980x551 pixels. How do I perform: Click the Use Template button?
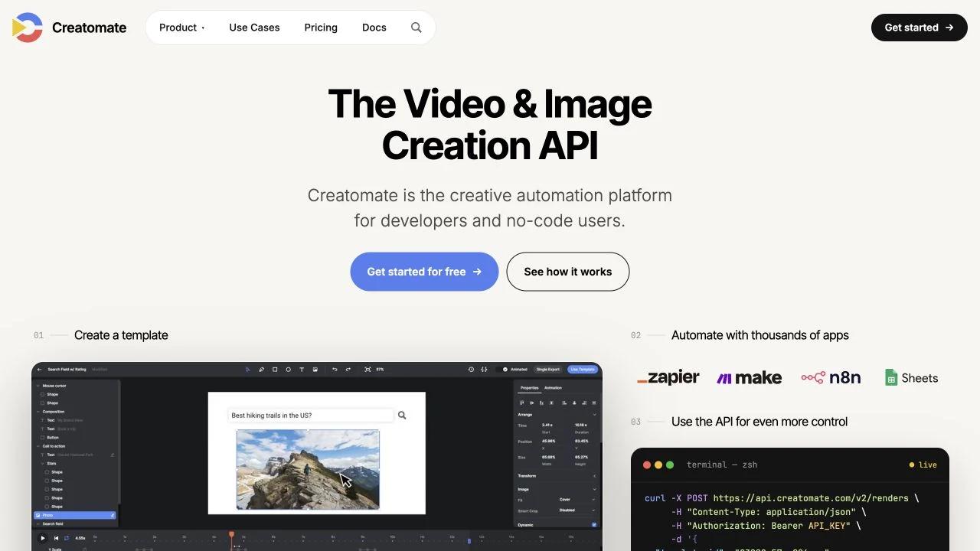(x=582, y=370)
